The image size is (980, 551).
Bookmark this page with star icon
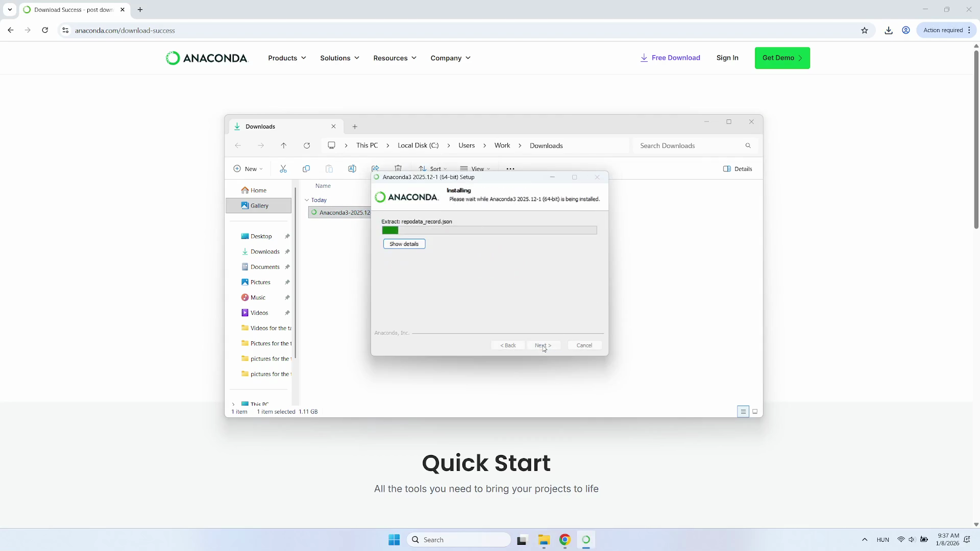click(x=865, y=31)
